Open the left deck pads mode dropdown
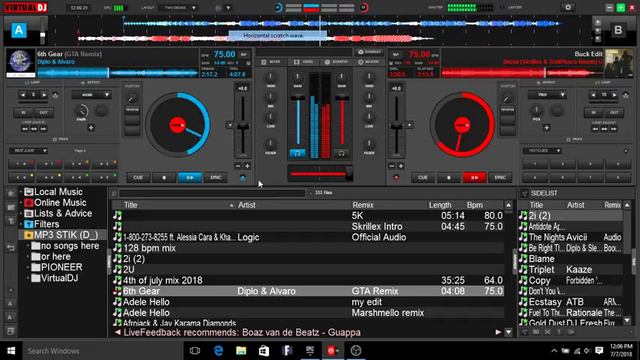Viewport: 640px width, 360px height. click(x=28, y=151)
